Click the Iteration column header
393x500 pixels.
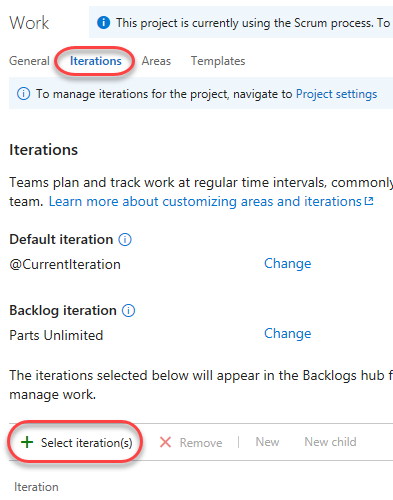click(x=36, y=487)
